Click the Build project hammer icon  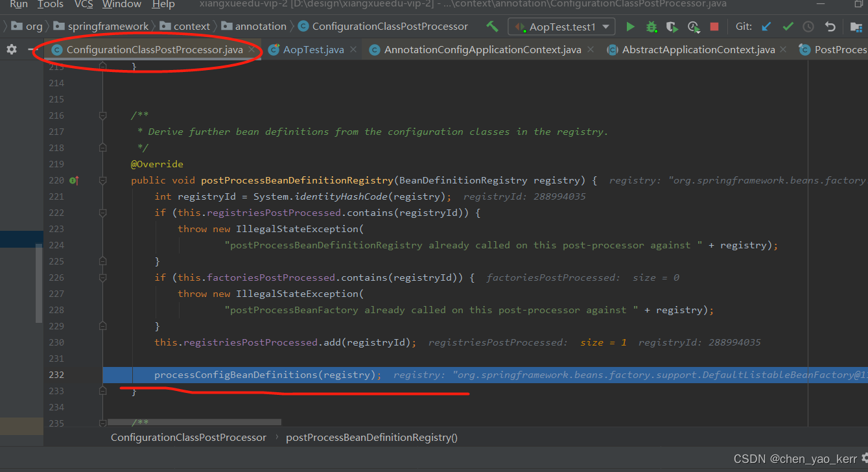click(x=493, y=27)
